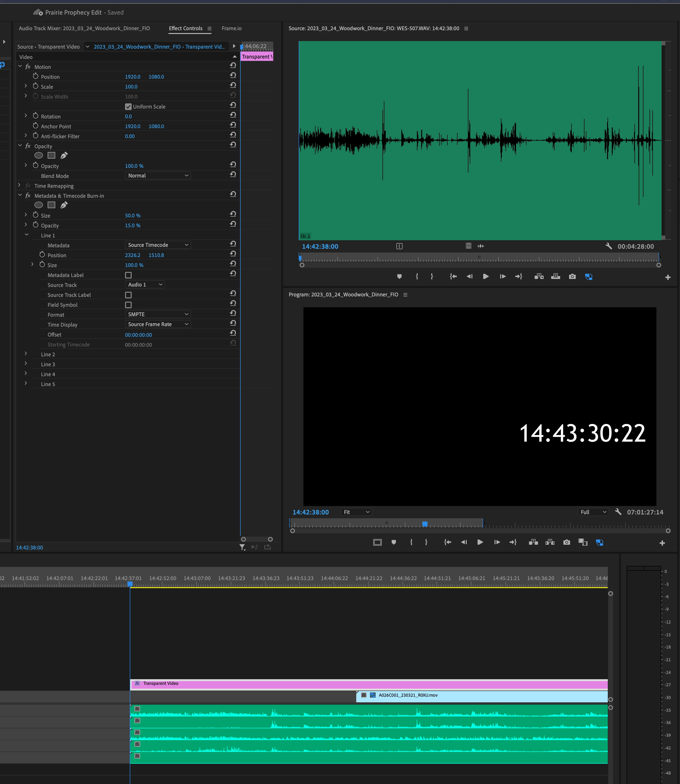The width and height of the screenshot is (680, 784).
Task: Check the Field Symbol checkbox
Action: coord(128,305)
